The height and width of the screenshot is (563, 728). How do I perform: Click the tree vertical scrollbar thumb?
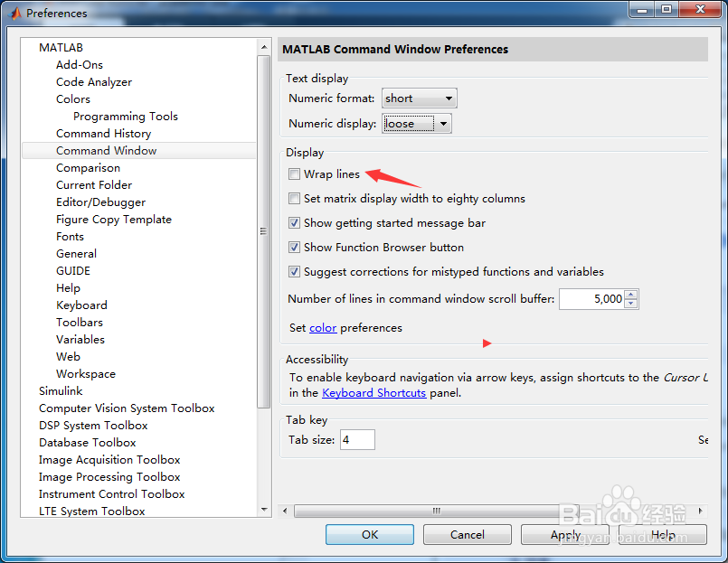tap(264, 231)
